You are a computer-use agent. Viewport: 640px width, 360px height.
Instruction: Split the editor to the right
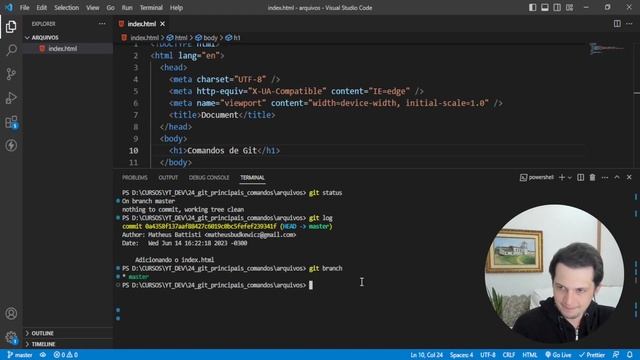pos(617,24)
